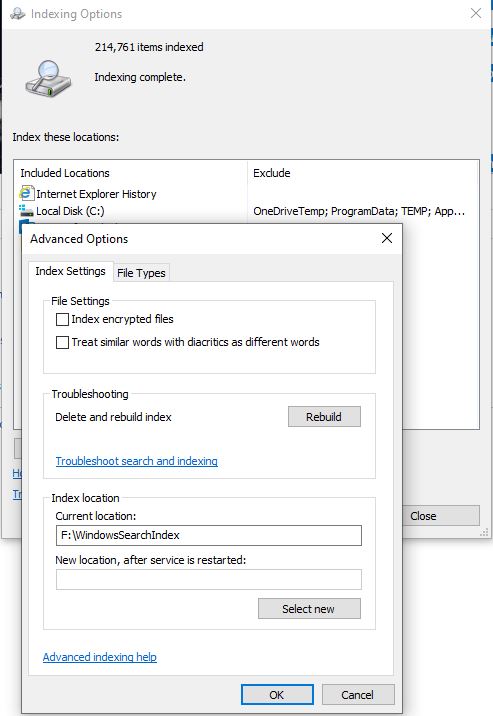Open Troubleshoot search and indexing link
The image size is (493, 716).
(136, 461)
